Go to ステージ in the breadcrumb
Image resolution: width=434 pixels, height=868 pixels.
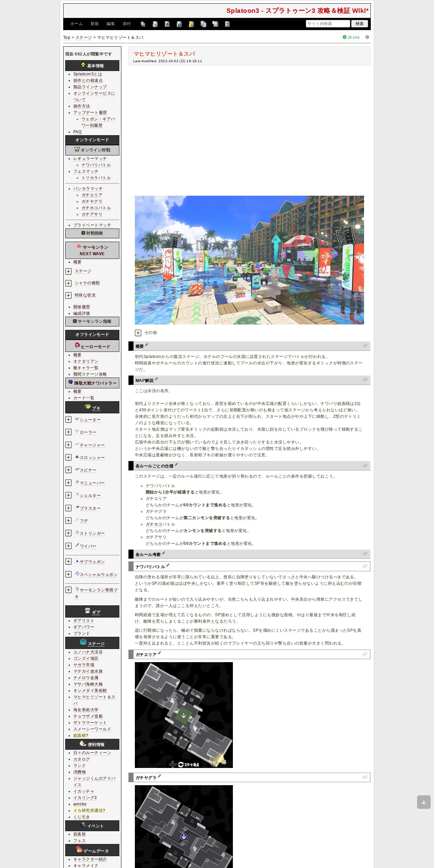[x=83, y=38]
